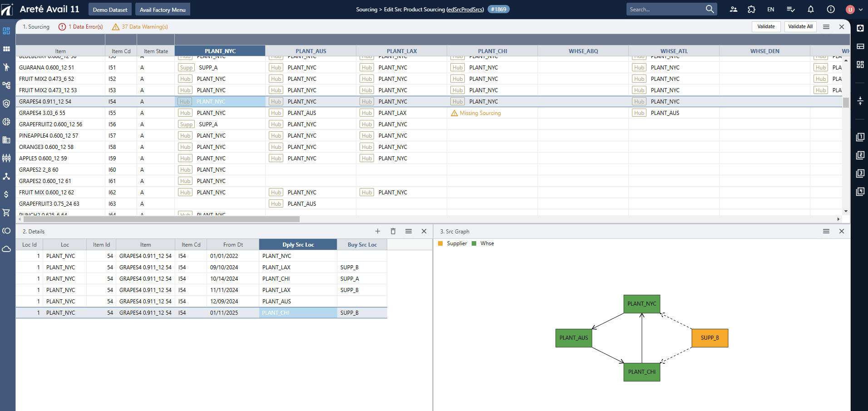
Task: Click the Validate button
Action: 766,27
